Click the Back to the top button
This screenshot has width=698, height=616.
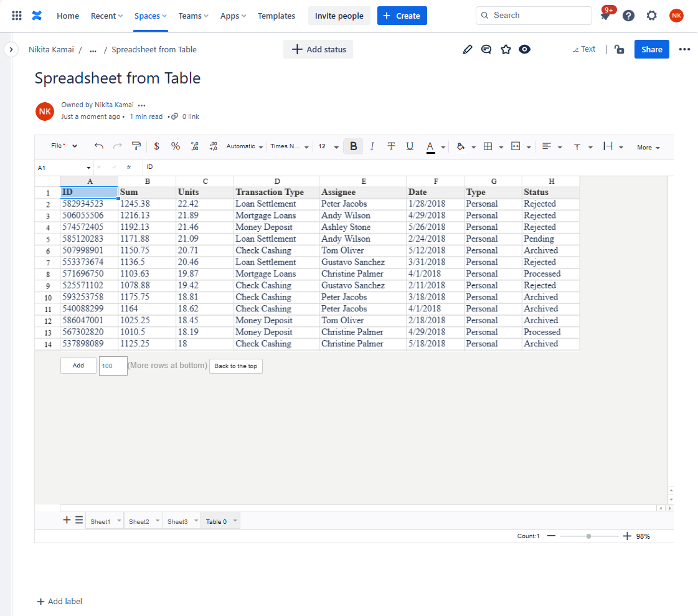click(235, 366)
